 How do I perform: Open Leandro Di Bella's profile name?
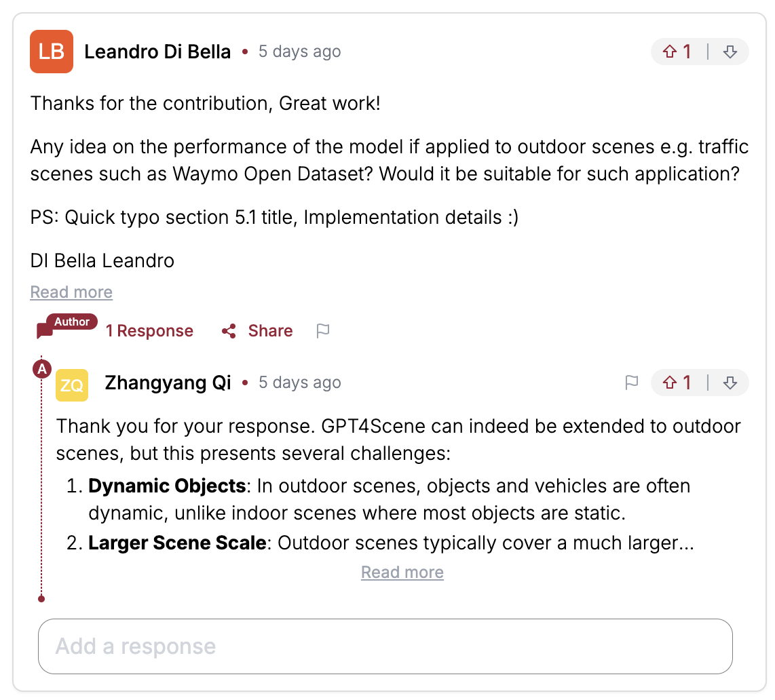157,52
